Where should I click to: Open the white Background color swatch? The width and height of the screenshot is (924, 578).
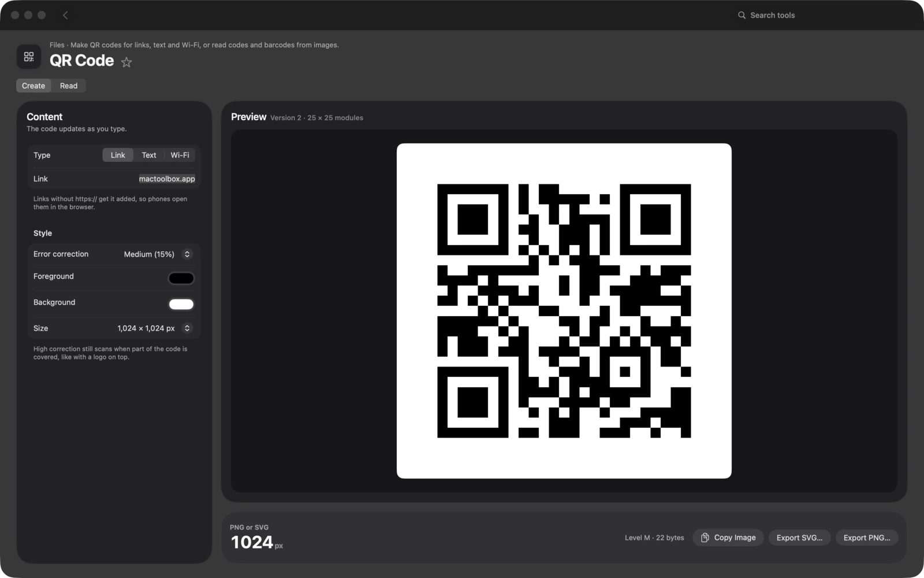click(x=181, y=304)
